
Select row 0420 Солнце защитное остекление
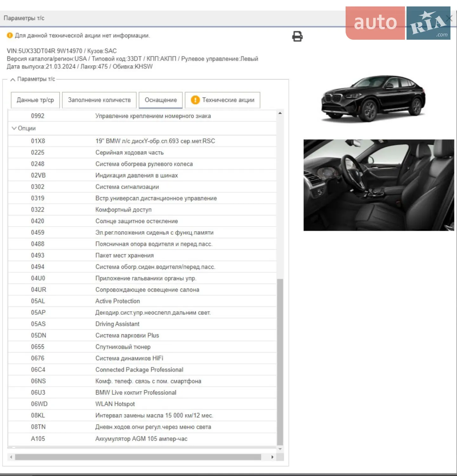click(x=142, y=221)
